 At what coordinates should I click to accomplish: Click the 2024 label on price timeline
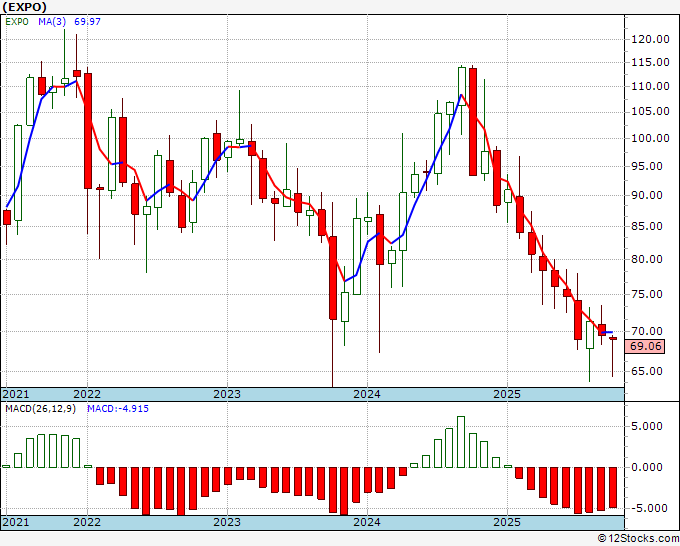[x=367, y=394]
